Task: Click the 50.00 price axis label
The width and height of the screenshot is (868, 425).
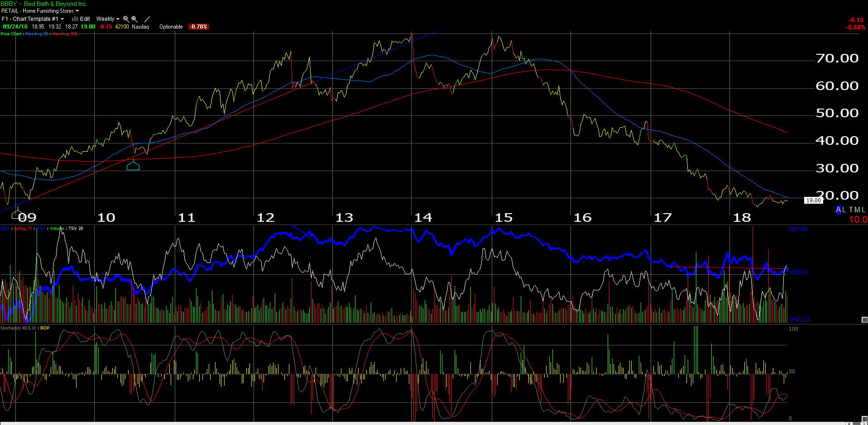Action: [x=837, y=113]
